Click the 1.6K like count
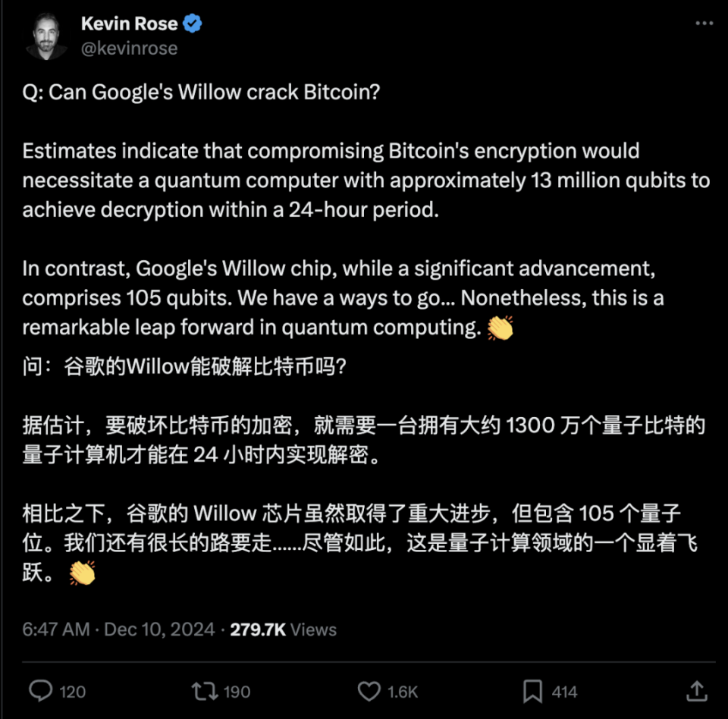 tap(403, 692)
